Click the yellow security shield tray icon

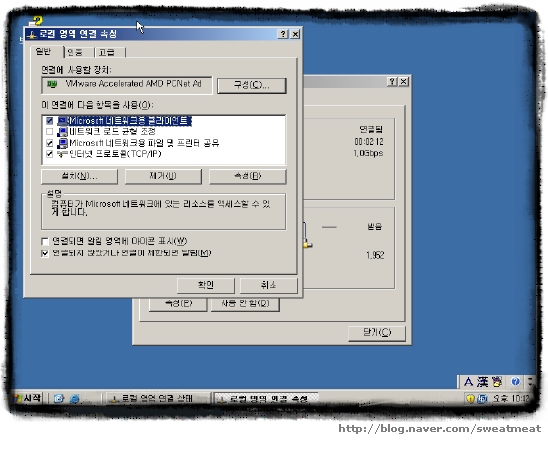click(470, 398)
